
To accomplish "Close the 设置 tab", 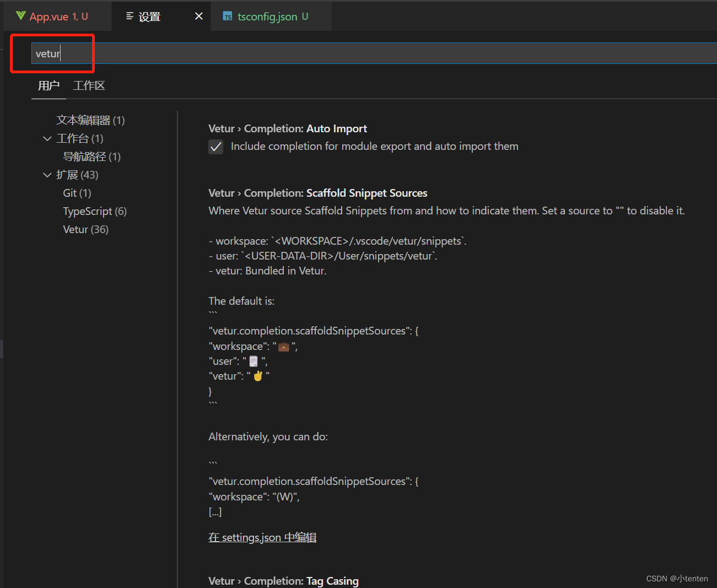I will tap(199, 17).
